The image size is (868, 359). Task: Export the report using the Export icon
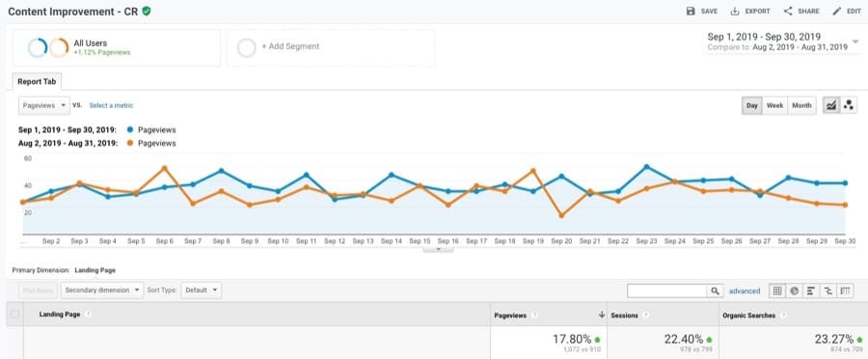pyautogui.click(x=735, y=11)
